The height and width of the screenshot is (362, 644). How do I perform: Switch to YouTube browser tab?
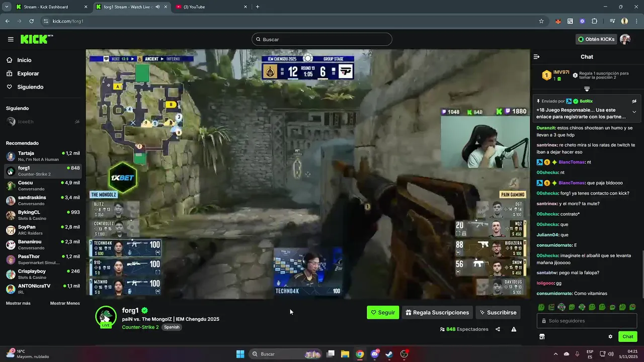[x=211, y=7]
